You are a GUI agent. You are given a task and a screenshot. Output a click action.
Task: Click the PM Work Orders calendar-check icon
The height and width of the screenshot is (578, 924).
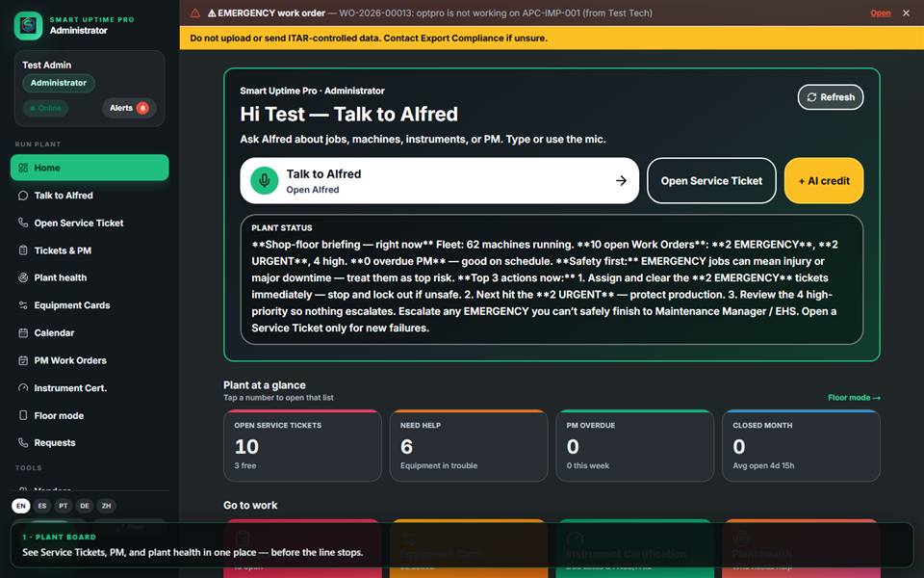click(23, 360)
